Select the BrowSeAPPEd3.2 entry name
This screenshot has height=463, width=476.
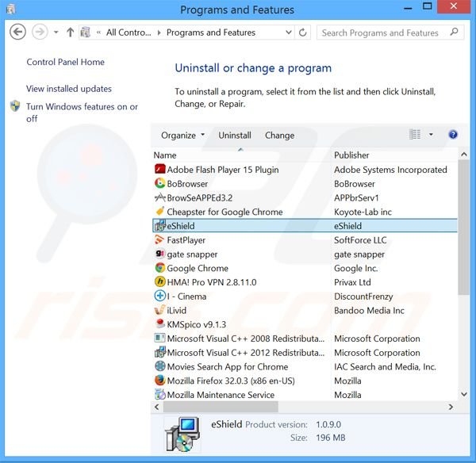click(x=200, y=198)
